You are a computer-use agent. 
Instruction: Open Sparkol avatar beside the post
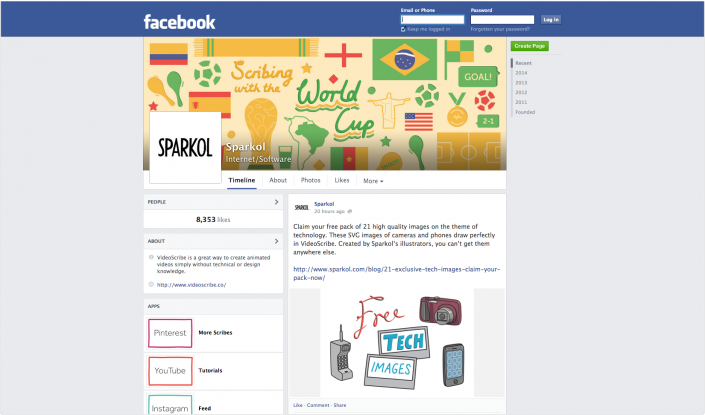click(302, 208)
